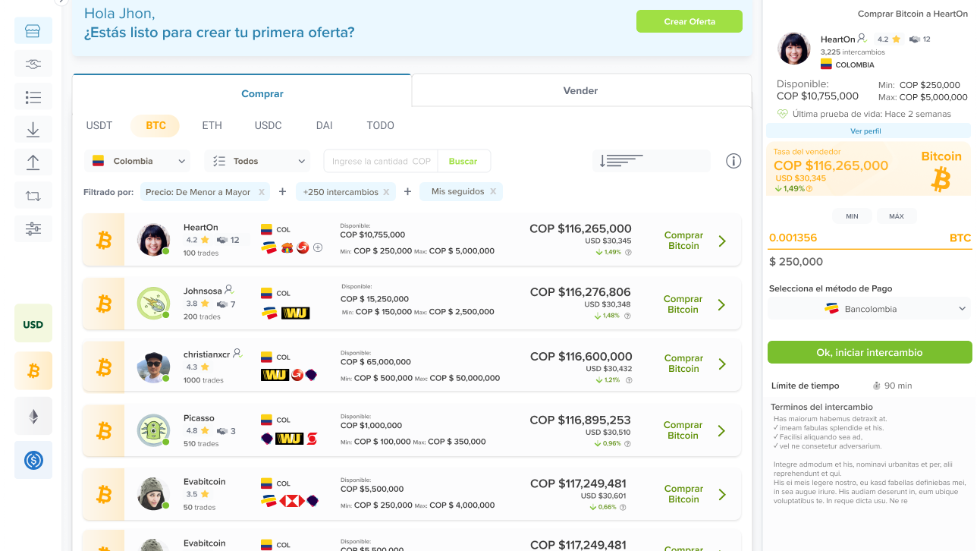Screen dimensions: 980x551
Task: Open the exchange swap arrows sidebar icon
Action: point(33,195)
